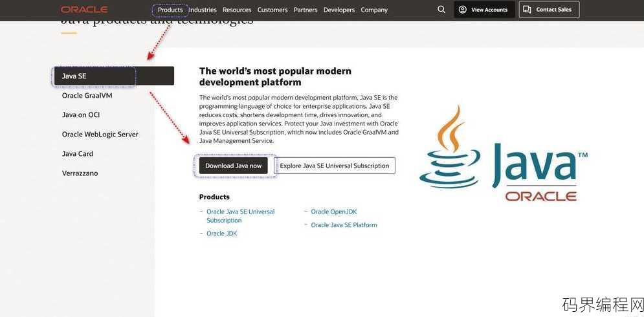The width and height of the screenshot is (644, 317).
Task: Open the Oracle JDK link
Action: [x=222, y=234]
